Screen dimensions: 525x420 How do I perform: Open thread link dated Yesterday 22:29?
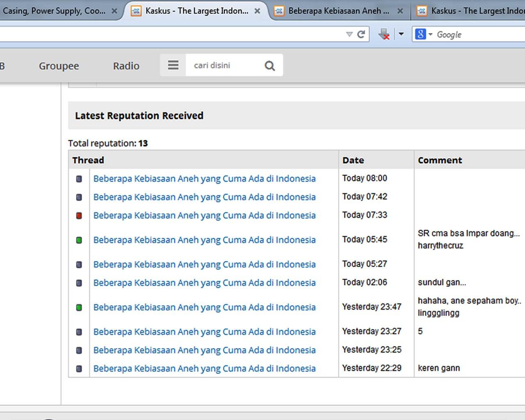pyautogui.click(x=204, y=369)
